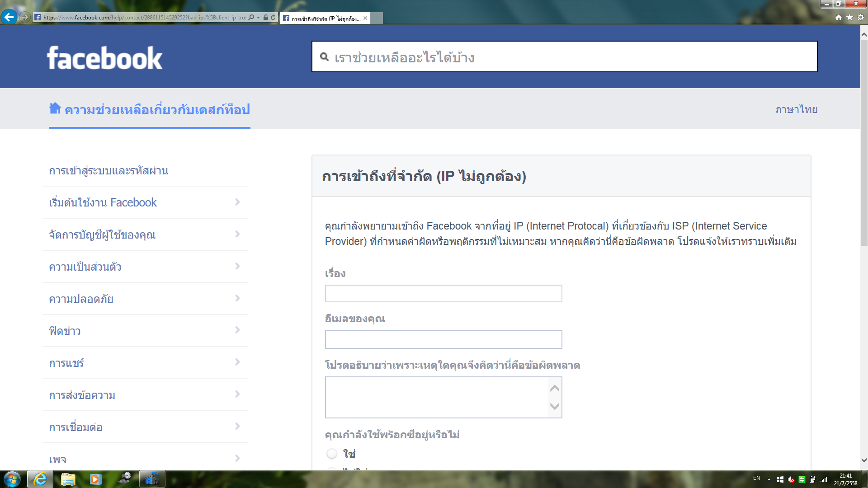
Task: Select ความช่วยเหลือเกี่ยวกับเดสก์ท็อป tab
Action: click(x=157, y=109)
